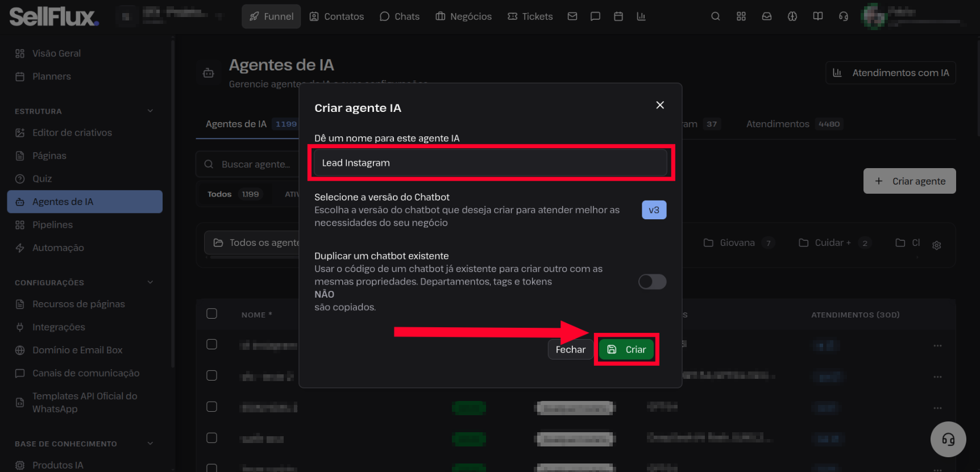Open Chats in the top navigation

click(x=400, y=16)
